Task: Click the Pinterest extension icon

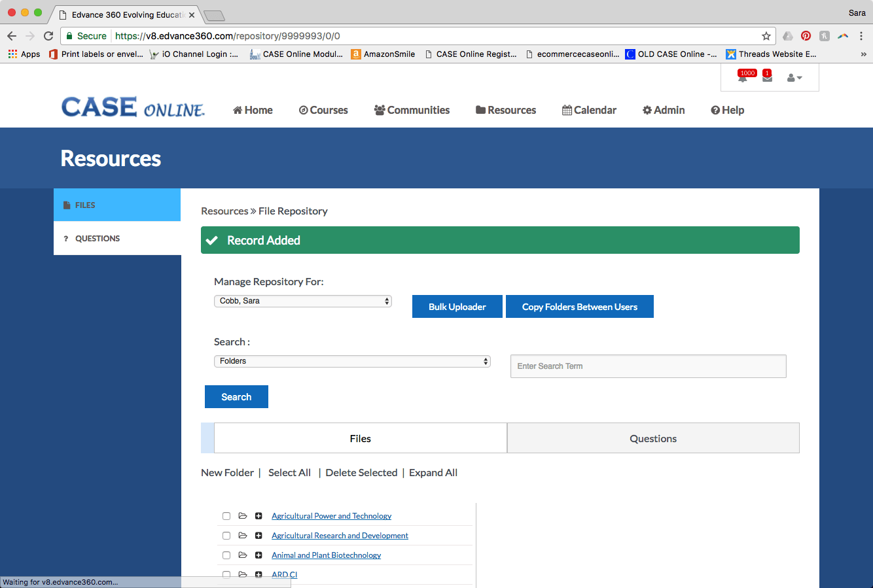Action: click(806, 36)
